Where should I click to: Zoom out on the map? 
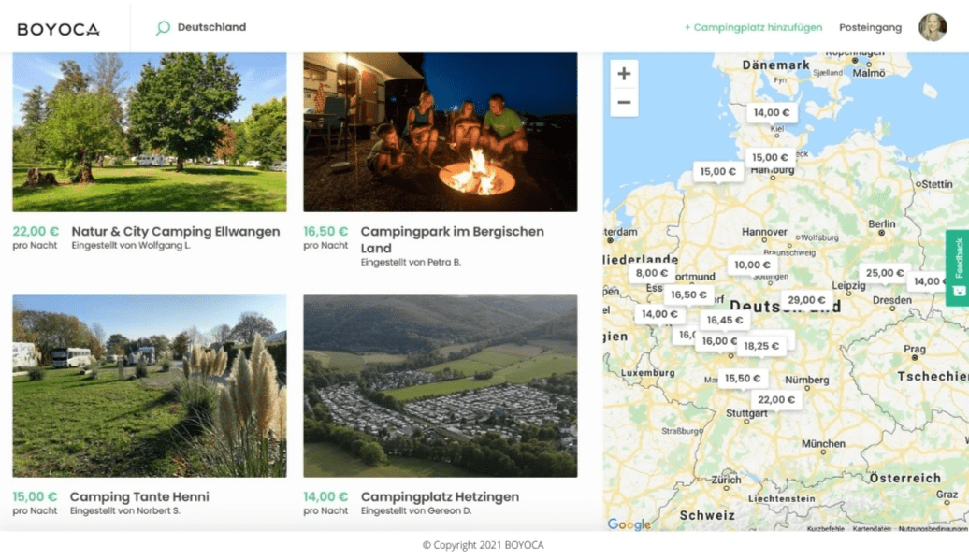(624, 102)
